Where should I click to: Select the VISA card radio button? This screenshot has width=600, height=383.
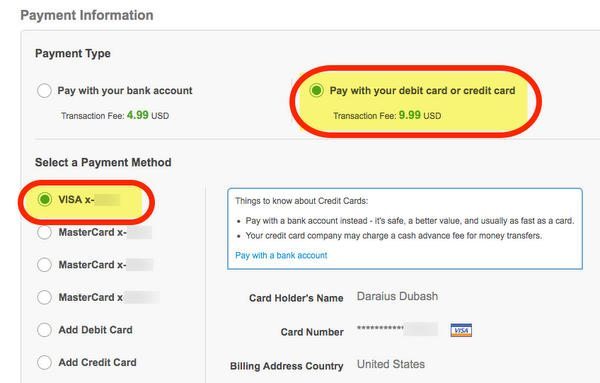[x=45, y=199]
